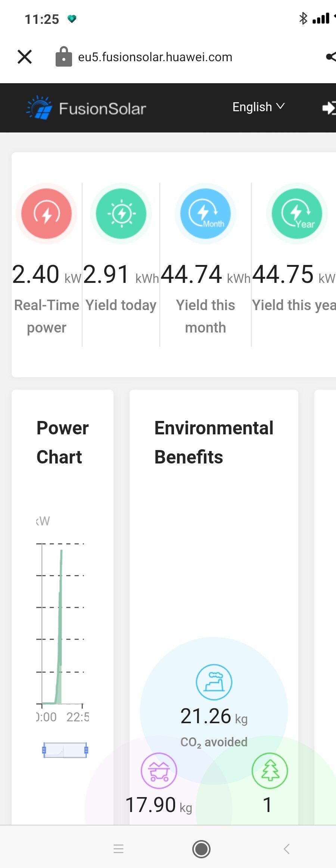
Task: Close the browser tab with X
Action: (25, 57)
